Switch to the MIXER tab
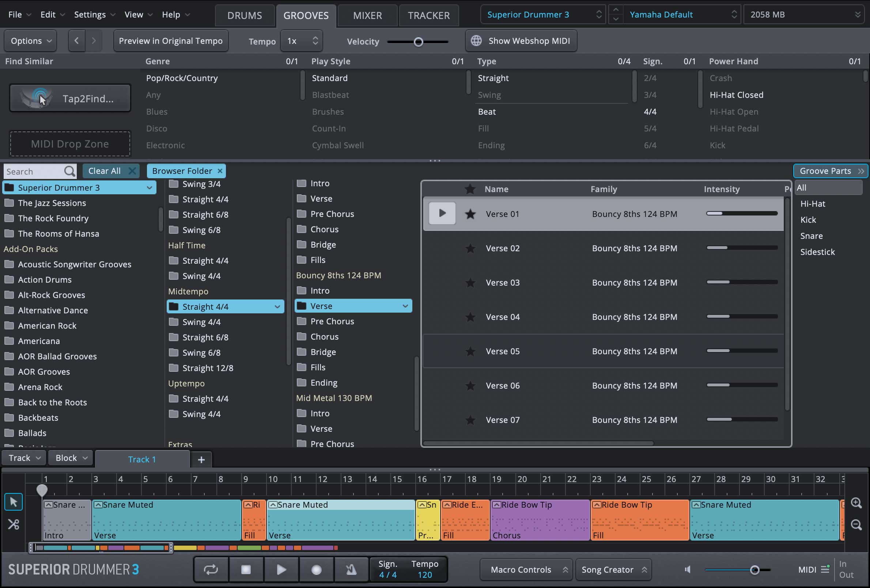This screenshot has width=870, height=588. coord(367,15)
